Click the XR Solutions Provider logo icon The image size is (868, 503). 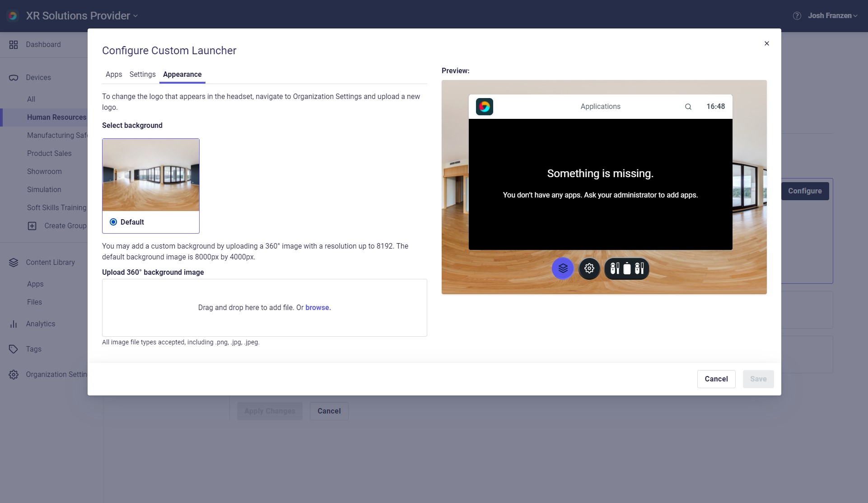click(13, 16)
